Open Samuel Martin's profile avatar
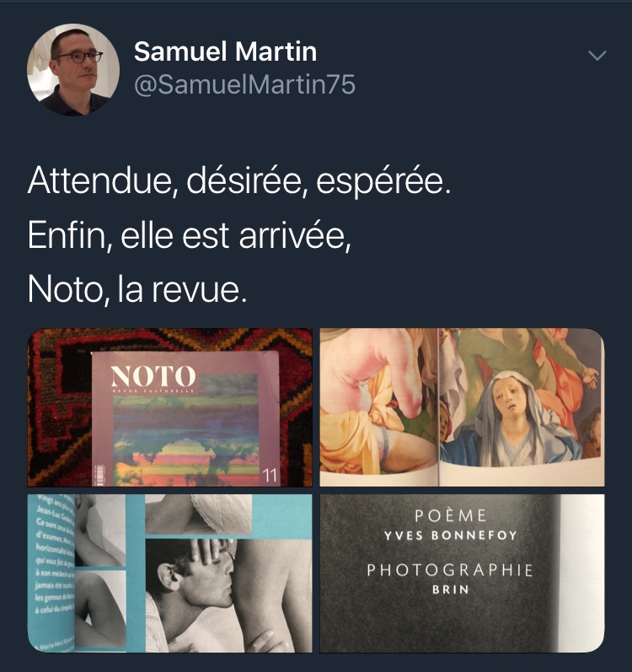 pos(73,69)
